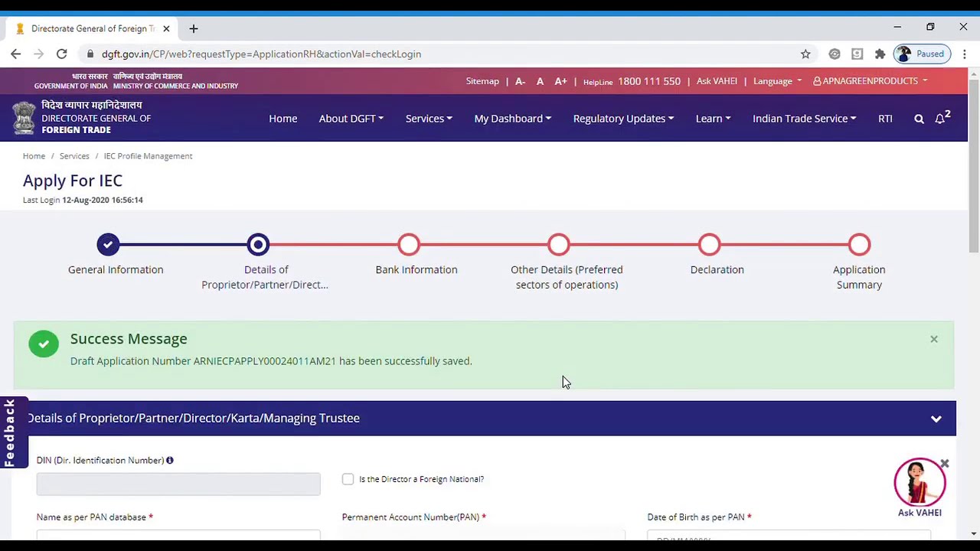This screenshot has height=551, width=980.
Task: Expand the Services menu
Action: pos(429,118)
